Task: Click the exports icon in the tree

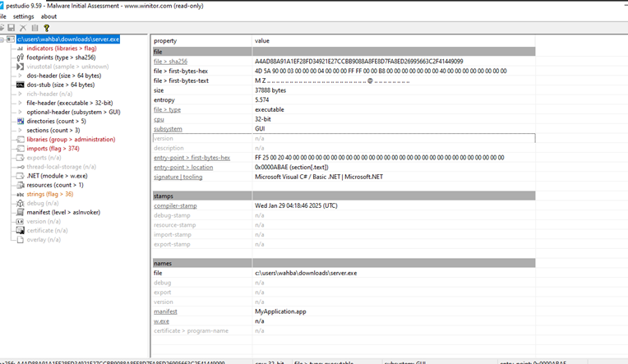Action: pos(20,158)
